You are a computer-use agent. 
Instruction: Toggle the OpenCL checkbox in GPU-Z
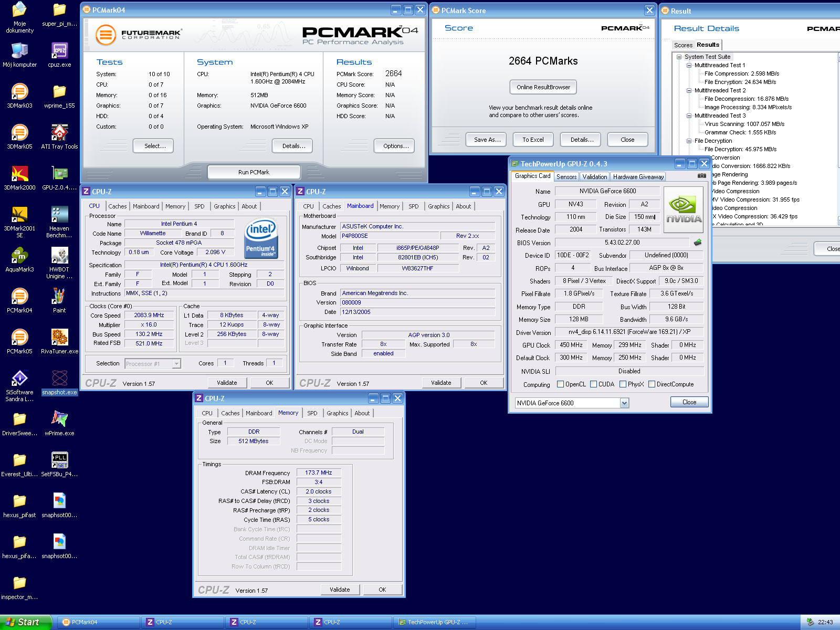tap(560, 384)
